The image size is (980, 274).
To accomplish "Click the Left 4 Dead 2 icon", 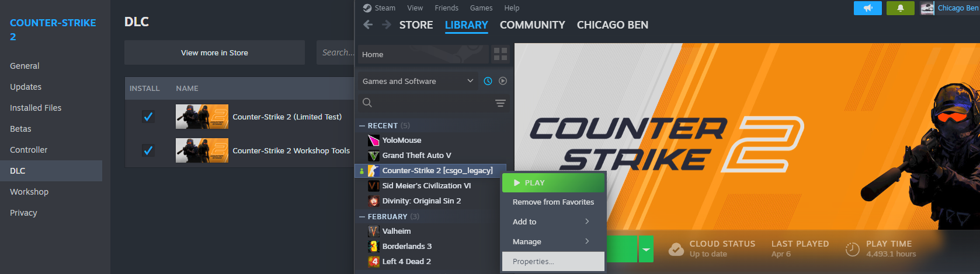I will coord(374,262).
